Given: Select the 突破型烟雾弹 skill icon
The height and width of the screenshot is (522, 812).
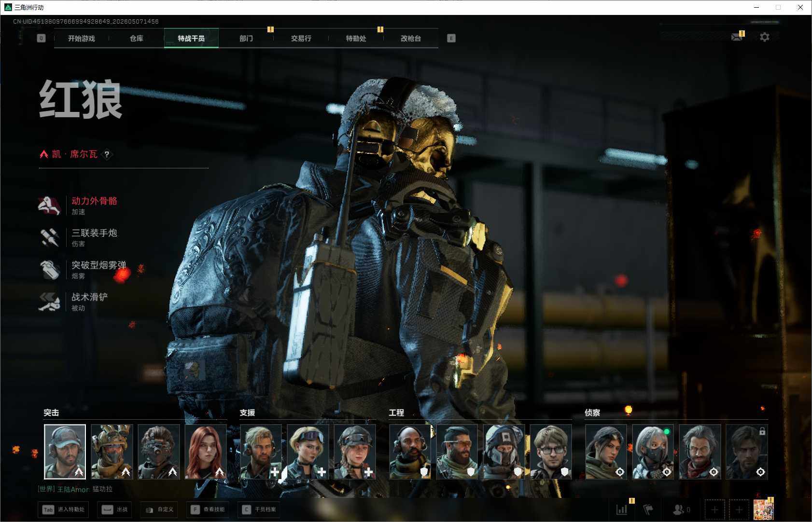Looking at the screenshot, I should (49, 270).
